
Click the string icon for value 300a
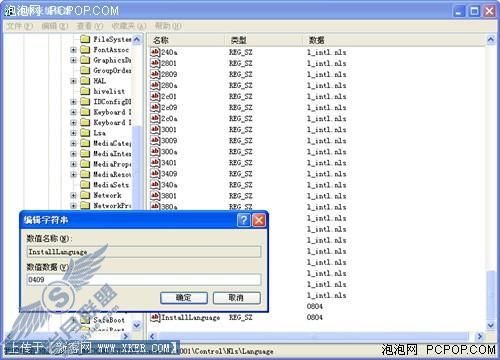(x=155, y=151)
